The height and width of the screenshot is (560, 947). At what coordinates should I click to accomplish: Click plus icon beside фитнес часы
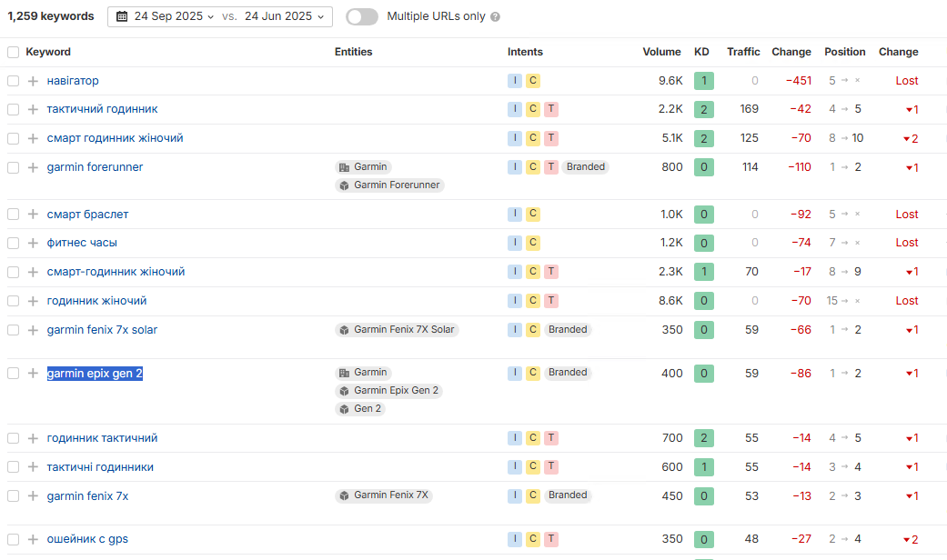pyautogui.click(x=34, y=243)
